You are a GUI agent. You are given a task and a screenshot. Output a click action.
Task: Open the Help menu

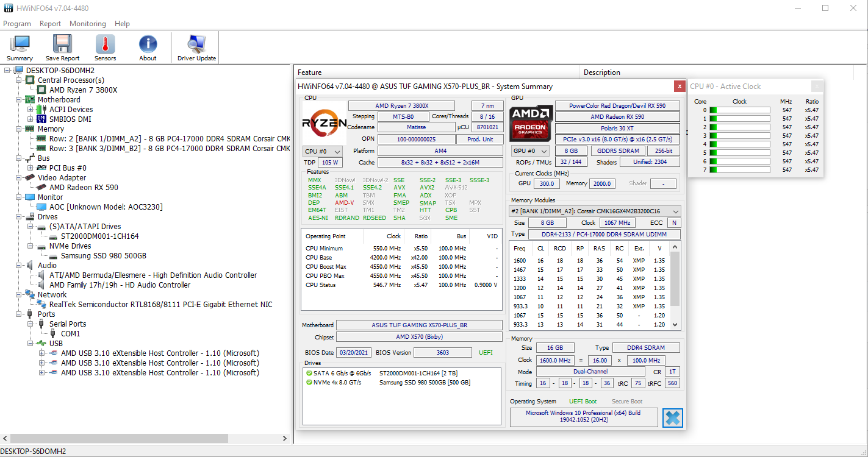coord(122,24)
